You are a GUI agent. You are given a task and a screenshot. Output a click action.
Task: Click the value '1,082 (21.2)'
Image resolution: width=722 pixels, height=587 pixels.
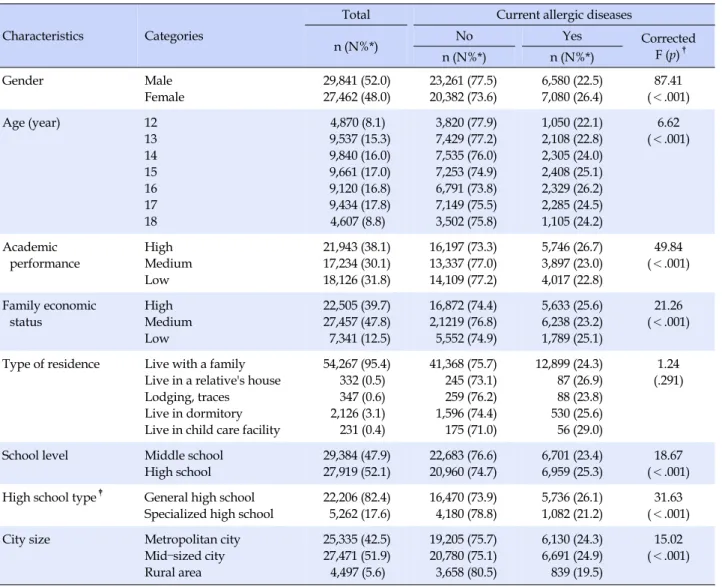point(571,514)
